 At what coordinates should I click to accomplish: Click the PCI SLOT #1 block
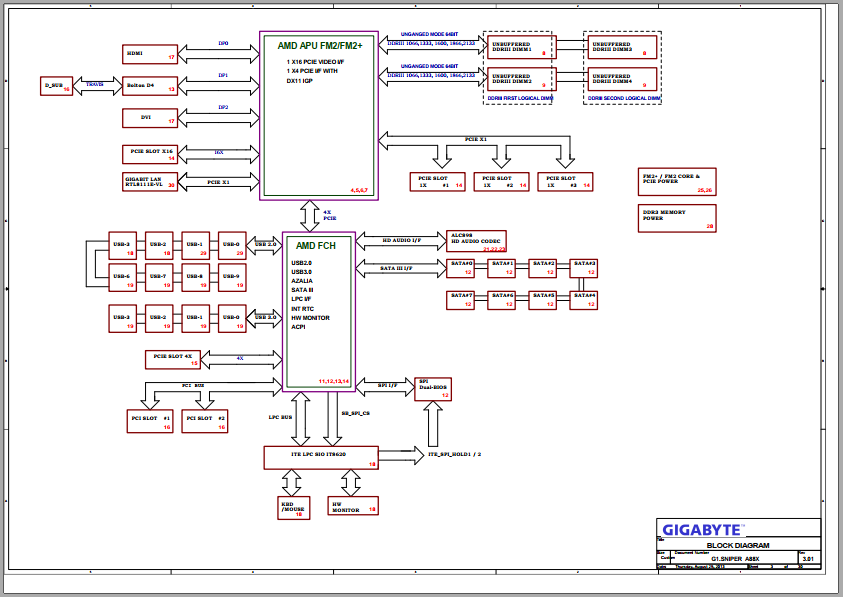tap(151, 420)
